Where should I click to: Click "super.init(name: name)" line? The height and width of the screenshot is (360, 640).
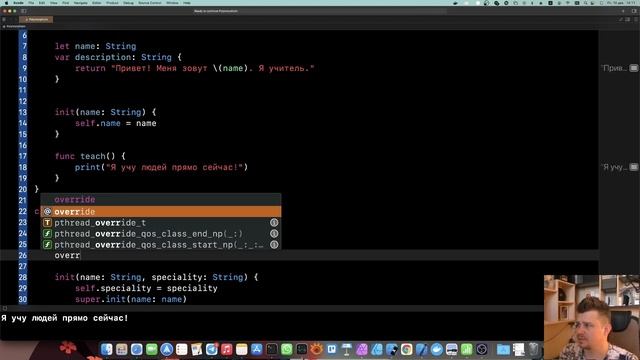click(131, 299)
